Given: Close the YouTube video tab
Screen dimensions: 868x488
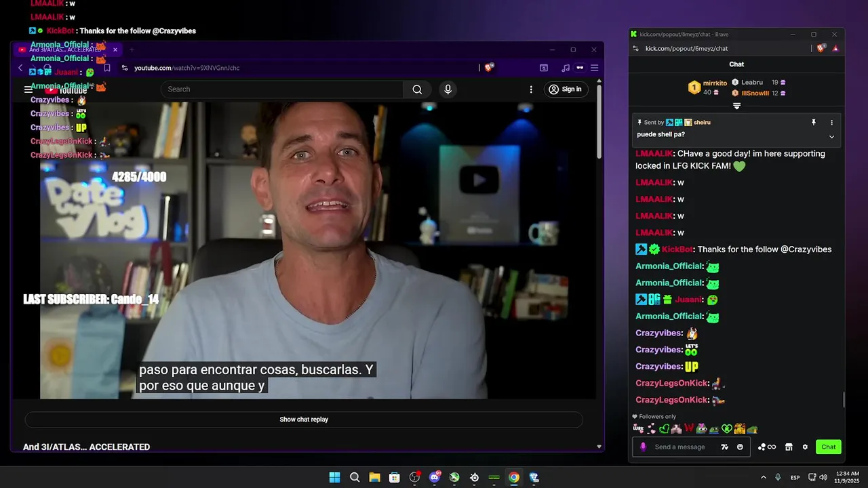Looking at the screenshot, I should [x=115, y=49].
